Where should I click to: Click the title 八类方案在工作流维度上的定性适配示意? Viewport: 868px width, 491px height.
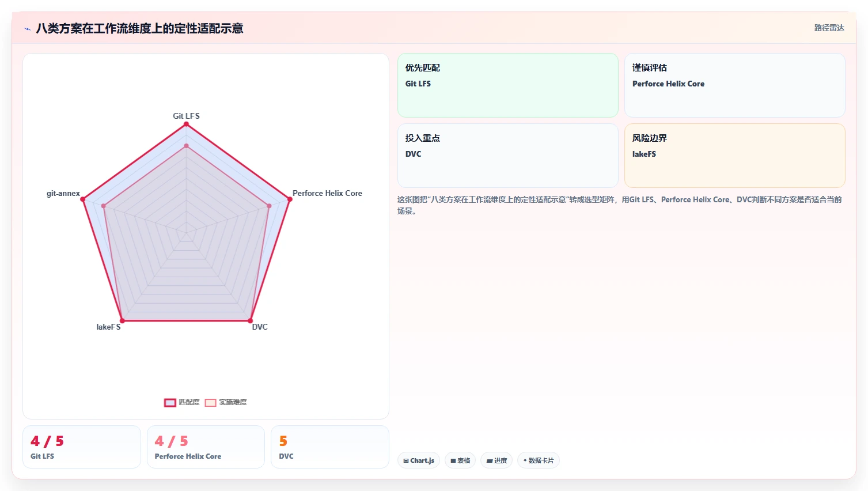tap(139, 28)
